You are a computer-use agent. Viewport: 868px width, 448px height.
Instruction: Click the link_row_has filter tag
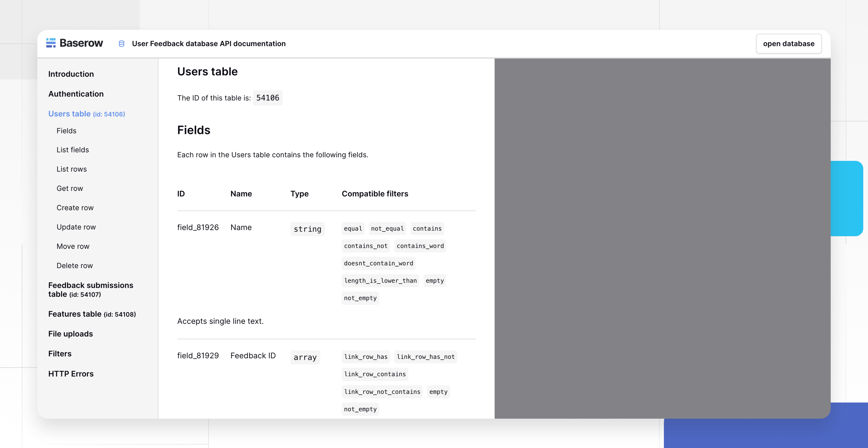366,357
